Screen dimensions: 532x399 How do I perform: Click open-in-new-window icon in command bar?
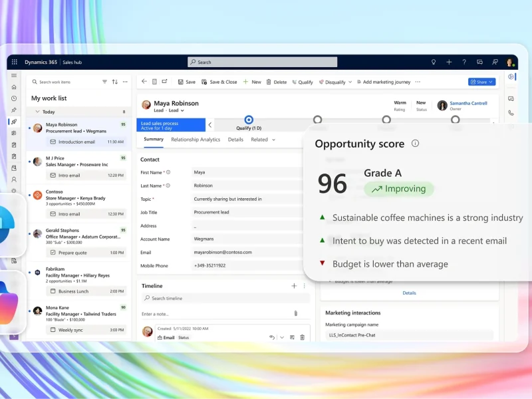point(164,81)
